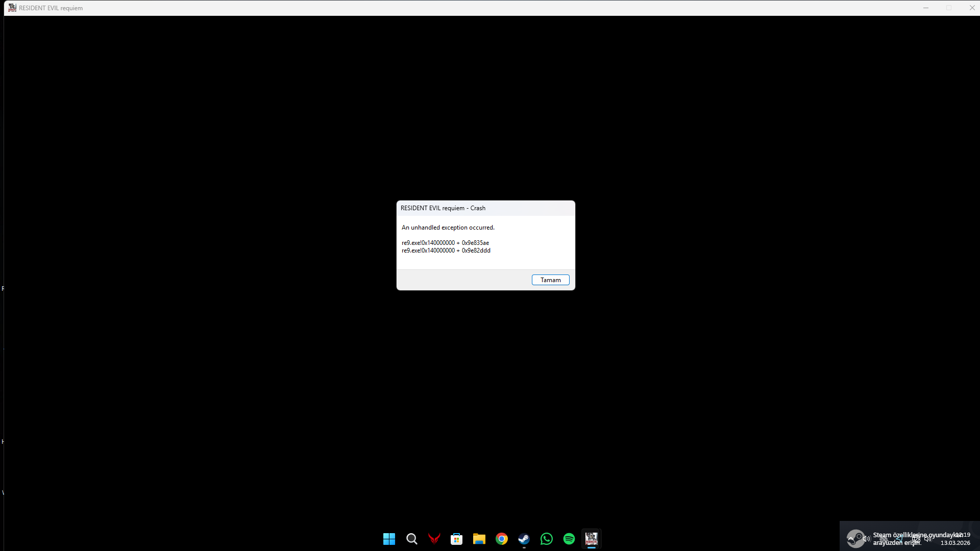The height and width of the screenshot is (551, 980).
Task: Click the crash dialog title bar
Action: [x=485, y=208]
